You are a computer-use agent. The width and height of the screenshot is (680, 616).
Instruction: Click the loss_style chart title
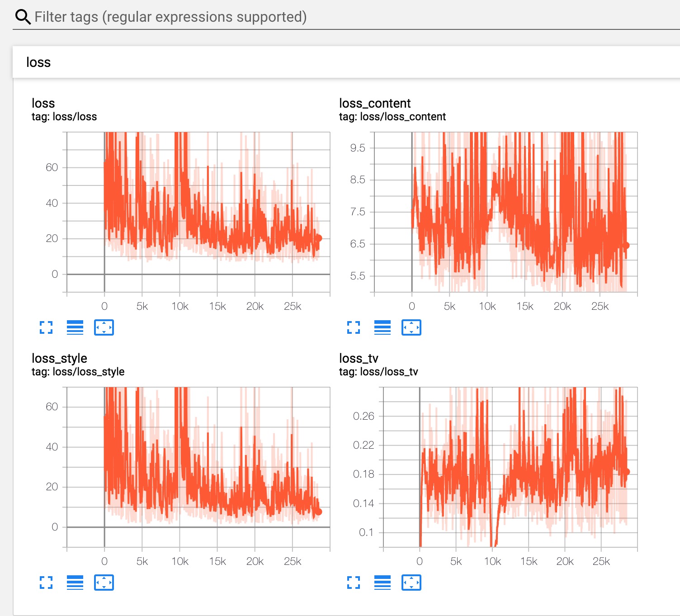[x=59, y=358]
